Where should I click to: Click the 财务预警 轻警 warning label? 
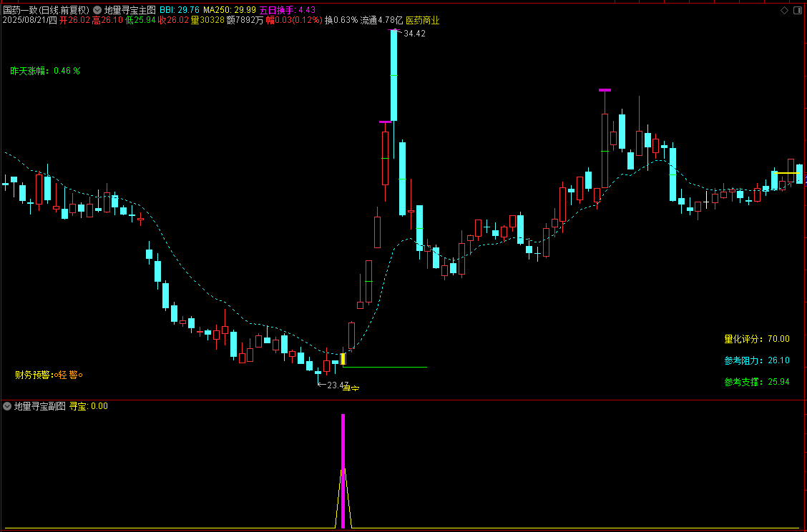[x=49, y=375]
